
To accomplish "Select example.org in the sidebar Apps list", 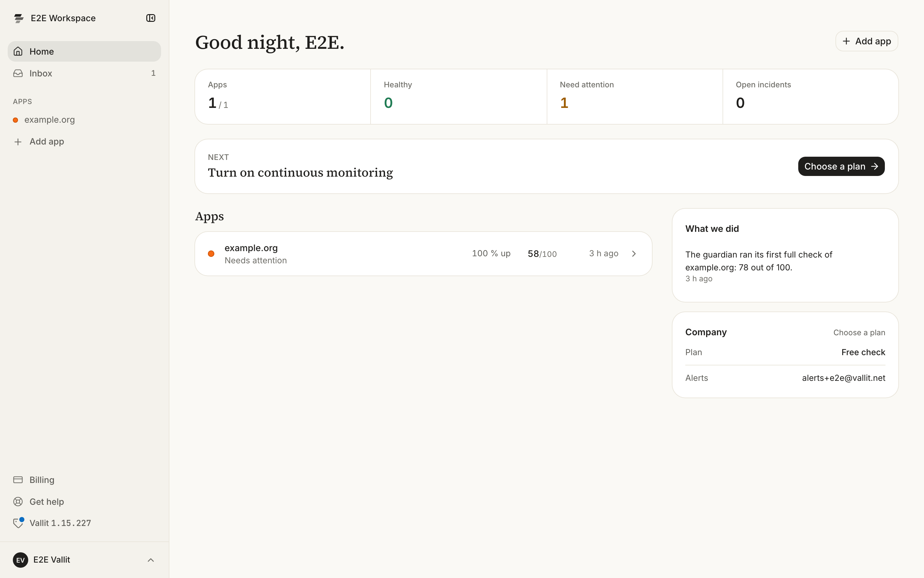I will pos(84,120).
